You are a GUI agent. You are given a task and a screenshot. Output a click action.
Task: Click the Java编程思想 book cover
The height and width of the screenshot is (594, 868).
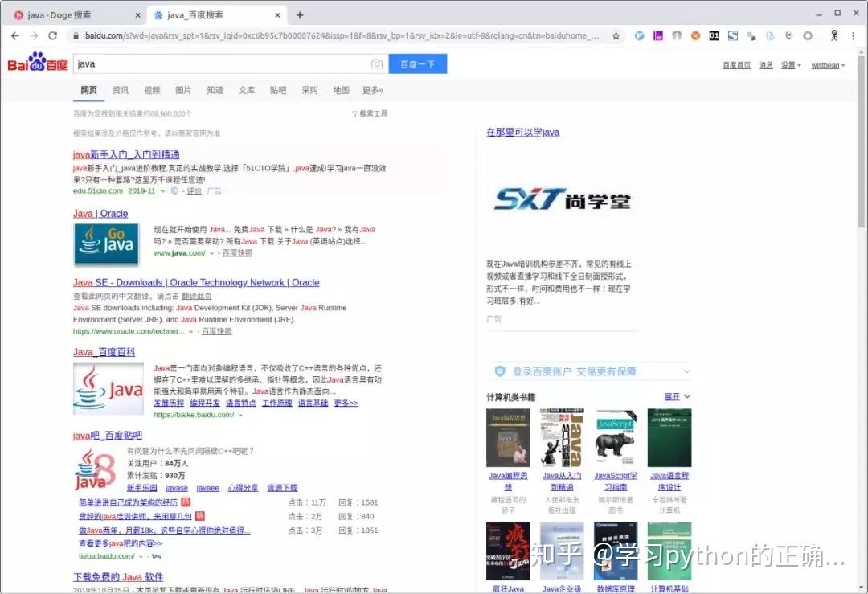tap(508, 438)
